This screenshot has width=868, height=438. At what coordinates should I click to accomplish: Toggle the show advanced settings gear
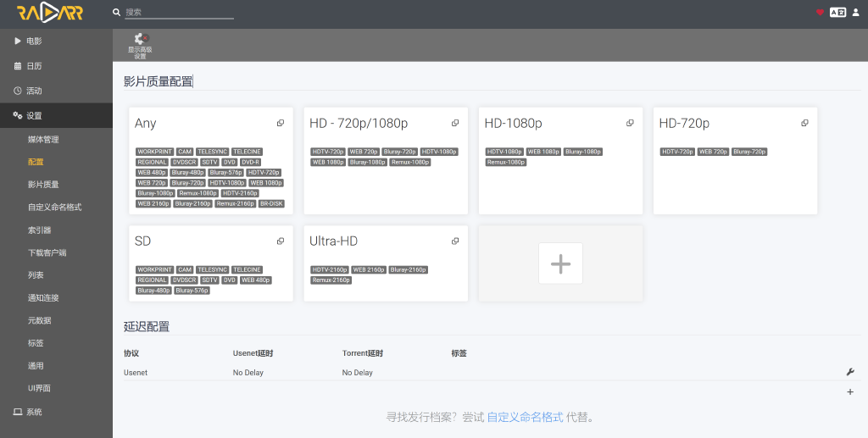coord(140,45)
